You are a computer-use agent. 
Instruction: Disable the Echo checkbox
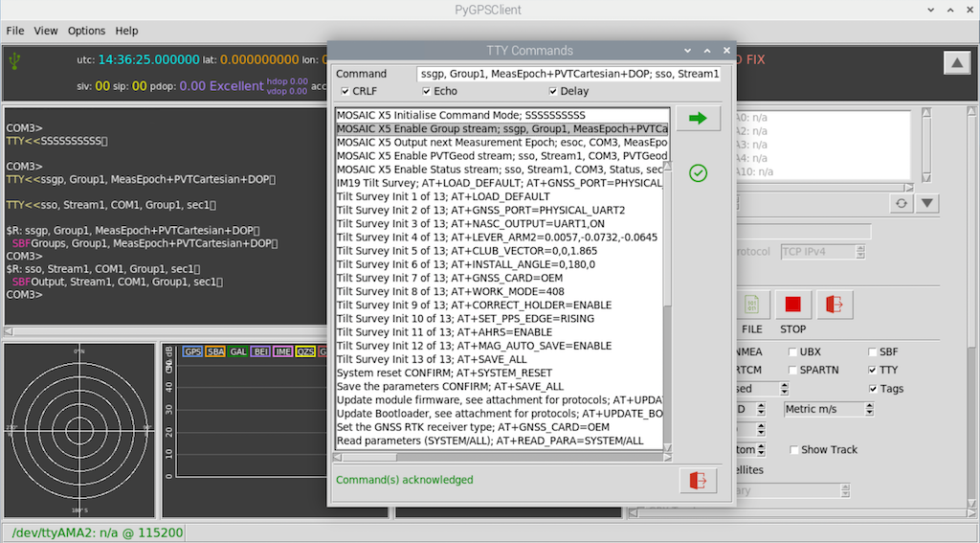pyautogui.click(x=427, y=92)
